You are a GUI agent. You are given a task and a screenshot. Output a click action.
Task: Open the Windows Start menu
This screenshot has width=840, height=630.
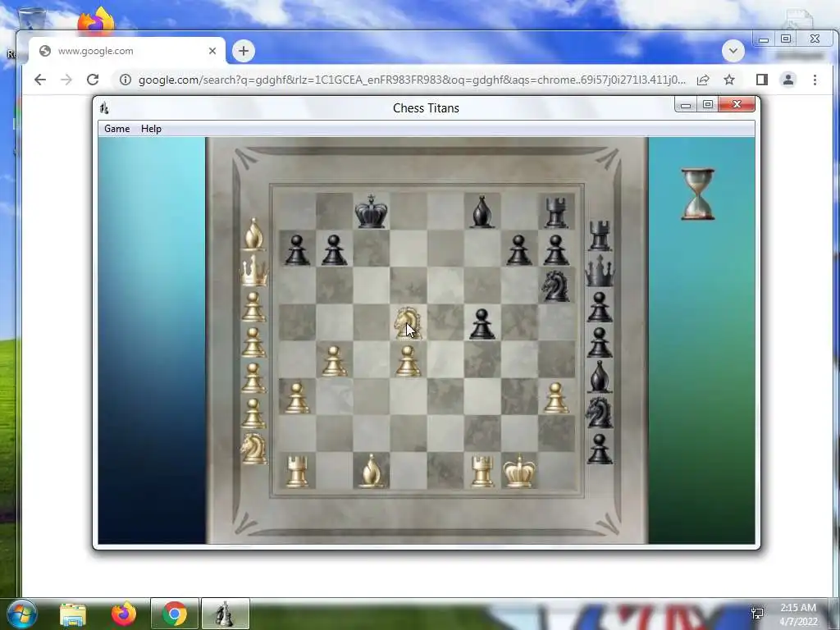coord(21,614)
